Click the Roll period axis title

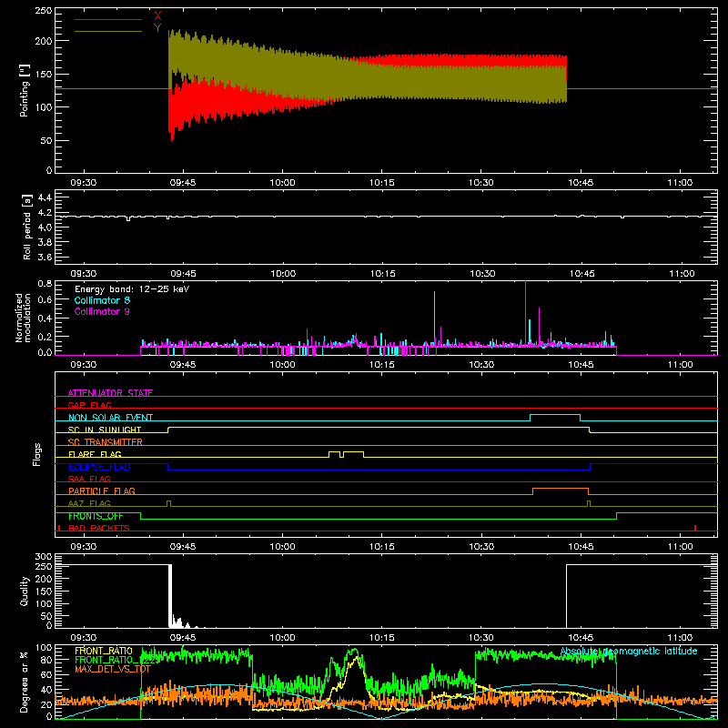(27, 227)
